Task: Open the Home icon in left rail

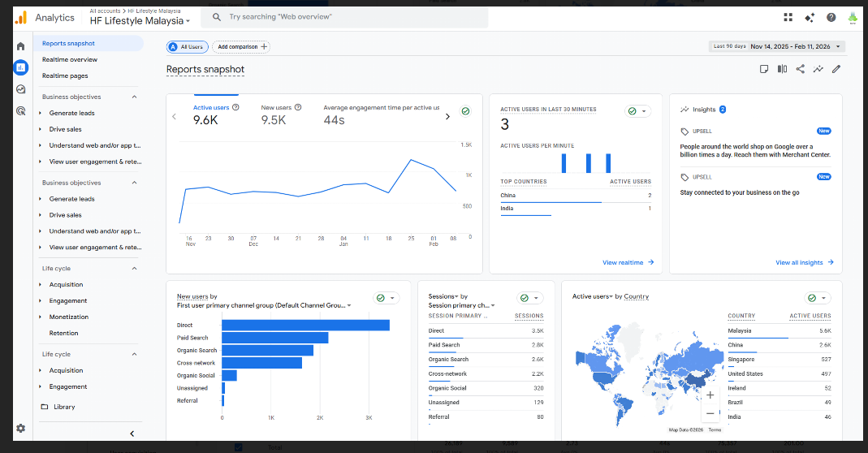Action: coord(20,46)
